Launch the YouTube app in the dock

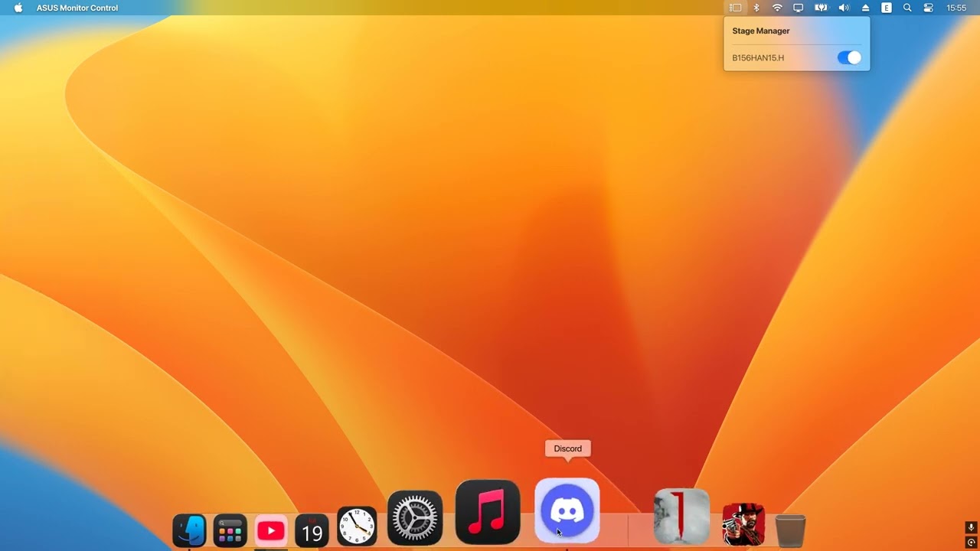271,530
